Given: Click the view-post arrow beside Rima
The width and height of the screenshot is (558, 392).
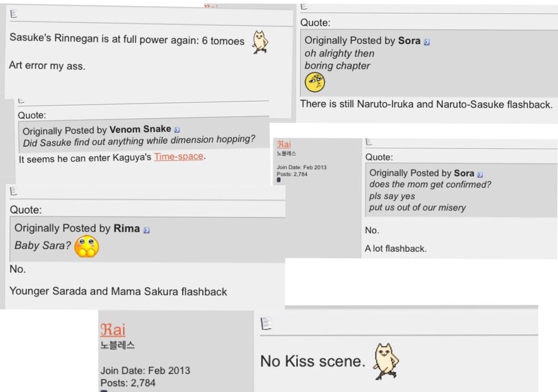Looking at the screenshot, I should click(x=147, y=230).
